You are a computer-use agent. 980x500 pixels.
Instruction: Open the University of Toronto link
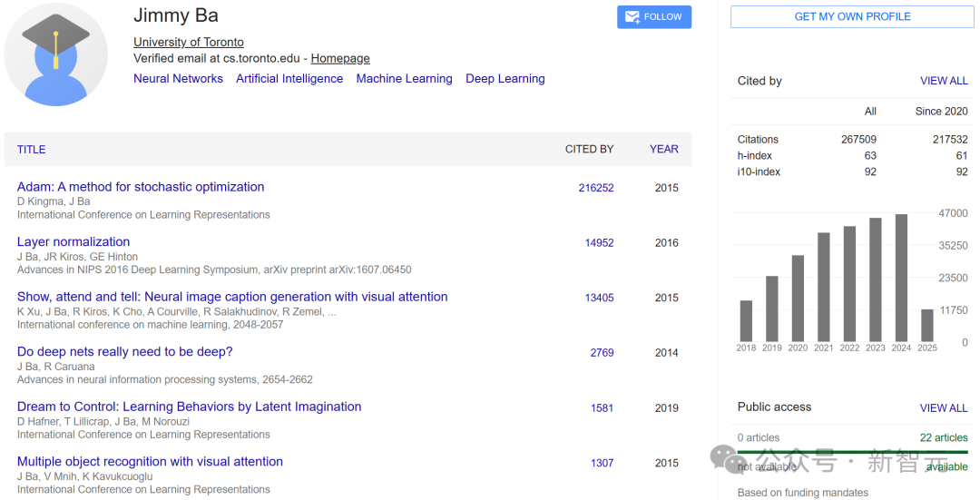point(189,42)
